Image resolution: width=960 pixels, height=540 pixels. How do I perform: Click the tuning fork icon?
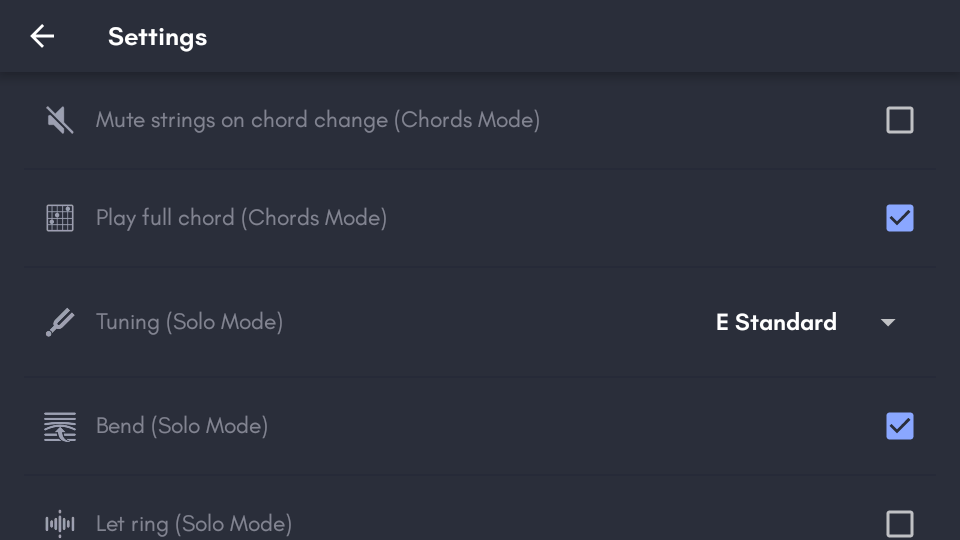pos(60,322)
